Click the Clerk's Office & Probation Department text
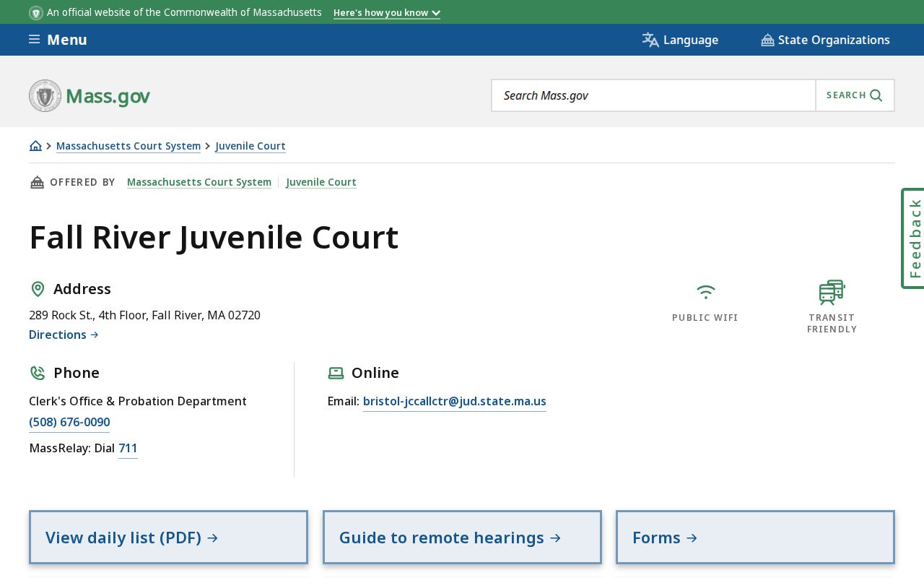Screen dimensions: 924x578 (x=138, y=401)
